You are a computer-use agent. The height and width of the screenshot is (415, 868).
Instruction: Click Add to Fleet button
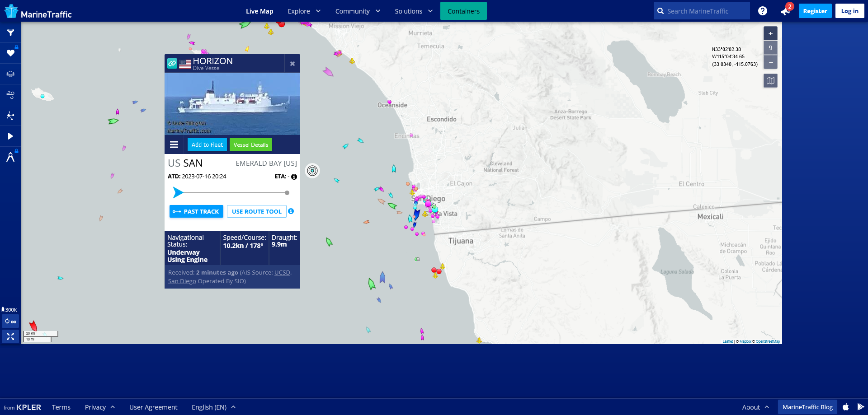pyautogui.click(x=207, y=145)
